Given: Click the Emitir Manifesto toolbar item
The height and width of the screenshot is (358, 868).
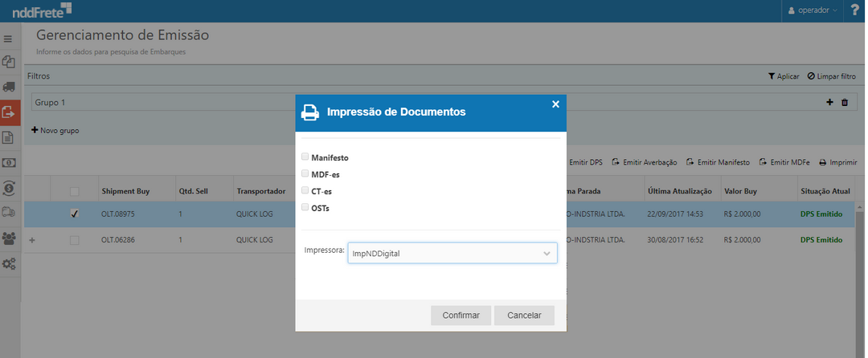Looking at the screenshot, I should 718,162.
